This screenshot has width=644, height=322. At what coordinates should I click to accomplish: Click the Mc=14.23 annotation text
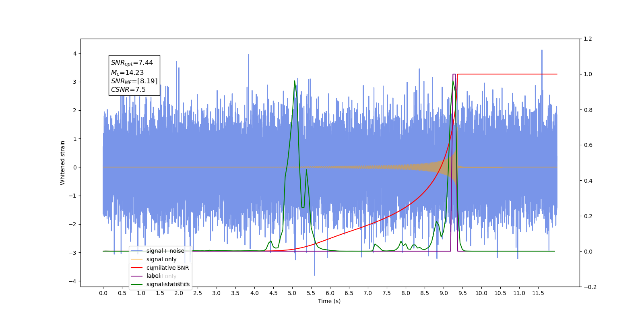point(127,72)
